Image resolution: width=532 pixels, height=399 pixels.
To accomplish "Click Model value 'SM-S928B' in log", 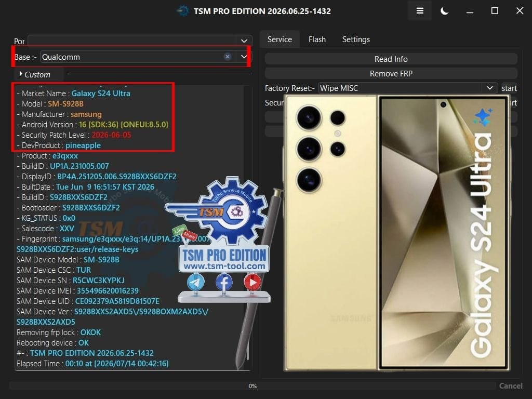I will tap(65, 104).
